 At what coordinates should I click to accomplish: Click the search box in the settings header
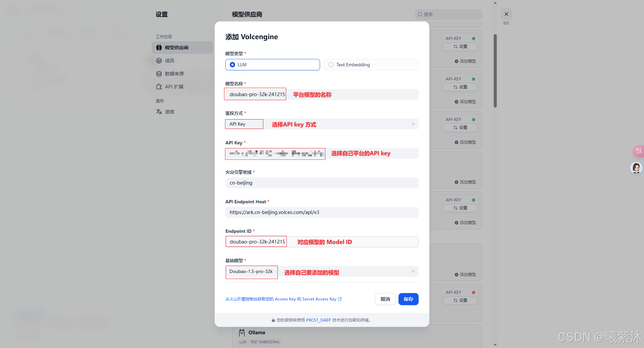coord(448,14)
